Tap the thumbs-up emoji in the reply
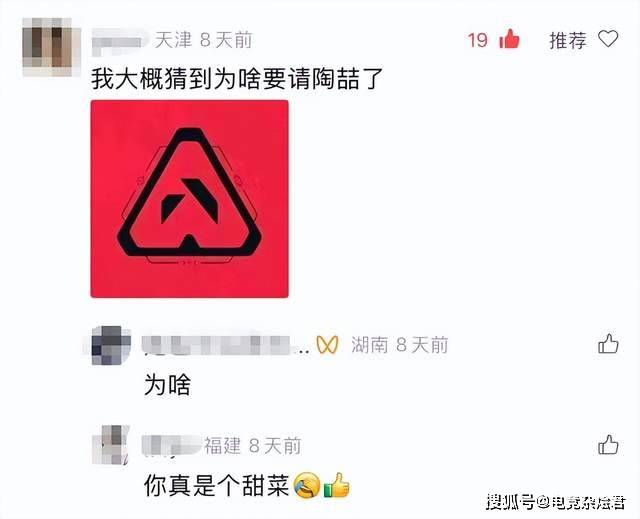This screenshot has width=640, height=519. pos(337,485)
